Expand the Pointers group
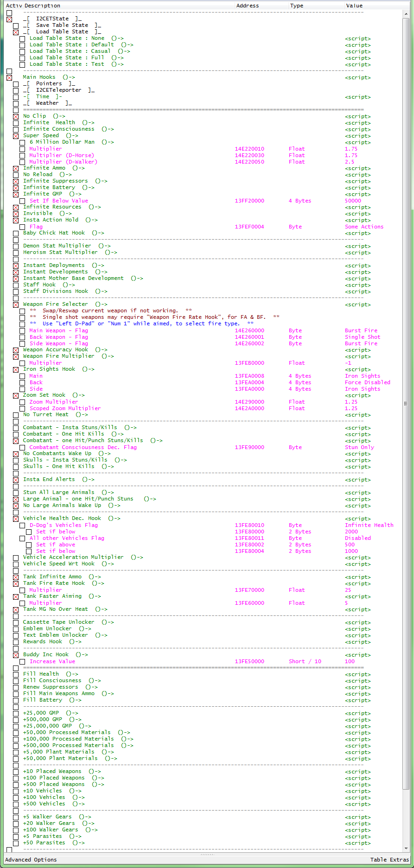This screenshot has height=868, width=414. click(16, 84)
